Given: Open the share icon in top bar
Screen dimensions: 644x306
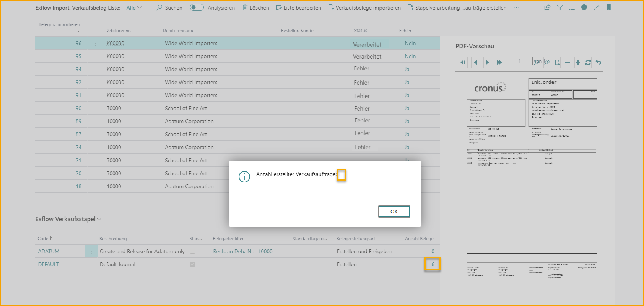Looking at the screenshot, I should pyautogui.click(x=547, y=7).
